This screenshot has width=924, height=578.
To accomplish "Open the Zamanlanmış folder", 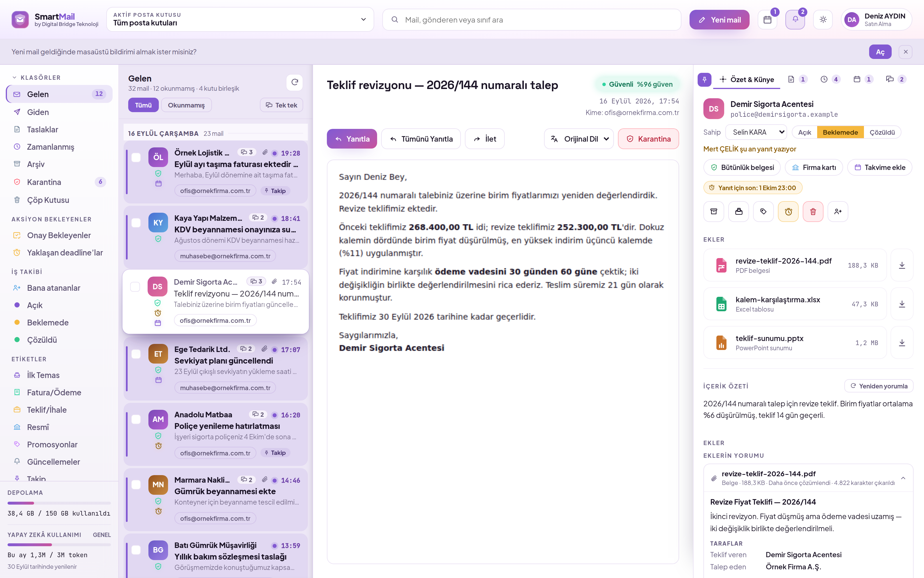I will point(59,147).
